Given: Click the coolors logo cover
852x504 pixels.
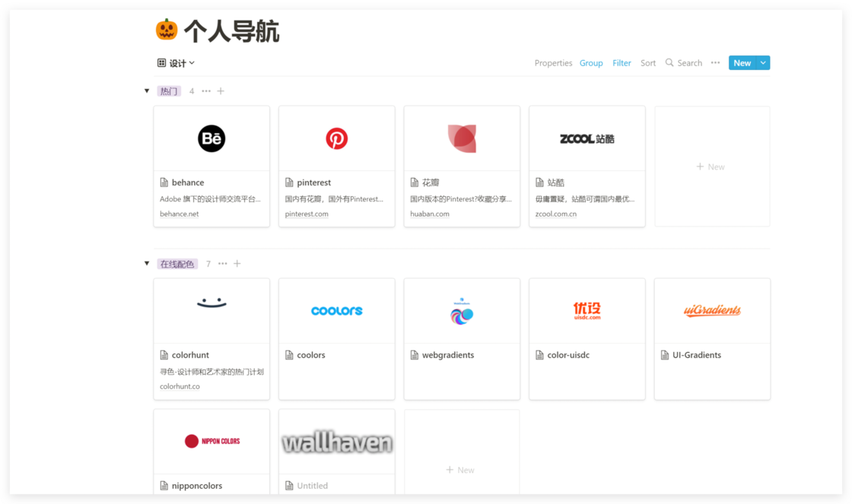Looking at the screenshot, I should [337, 311].
